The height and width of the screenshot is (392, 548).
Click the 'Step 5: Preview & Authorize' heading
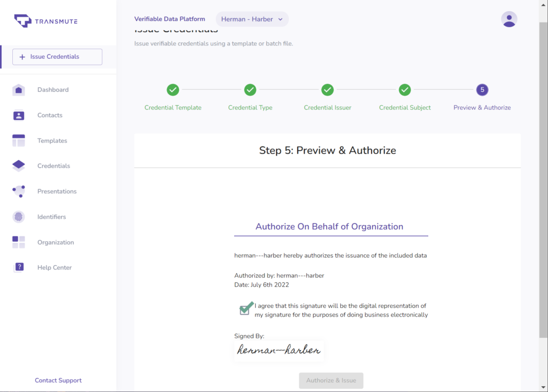[x=328, y=150]
